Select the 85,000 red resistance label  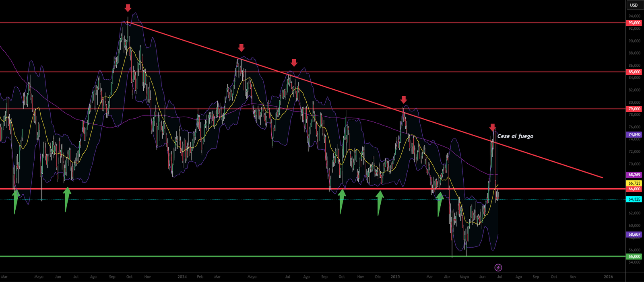(634, 72)
